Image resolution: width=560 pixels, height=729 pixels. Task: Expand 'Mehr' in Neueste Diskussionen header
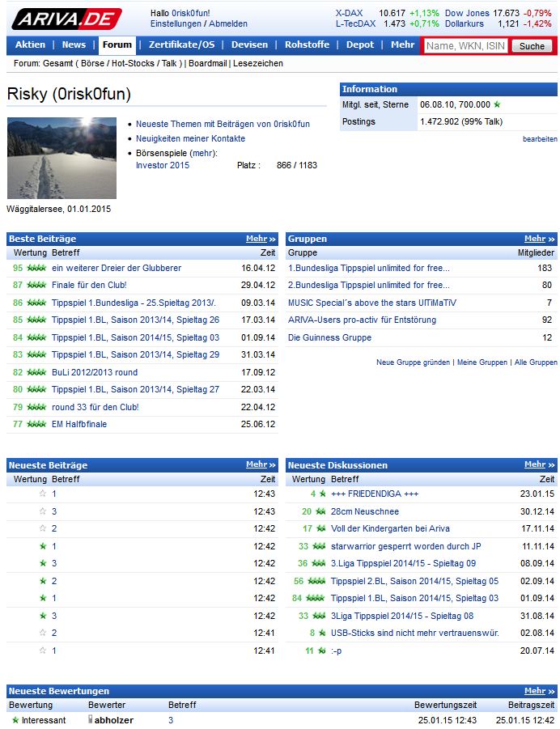click(539, 464)
